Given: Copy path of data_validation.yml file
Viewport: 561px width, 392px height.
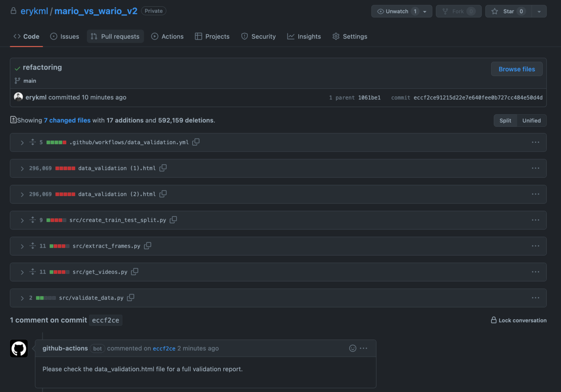Looking at the screenshot, I should click(x=196, y=142).
